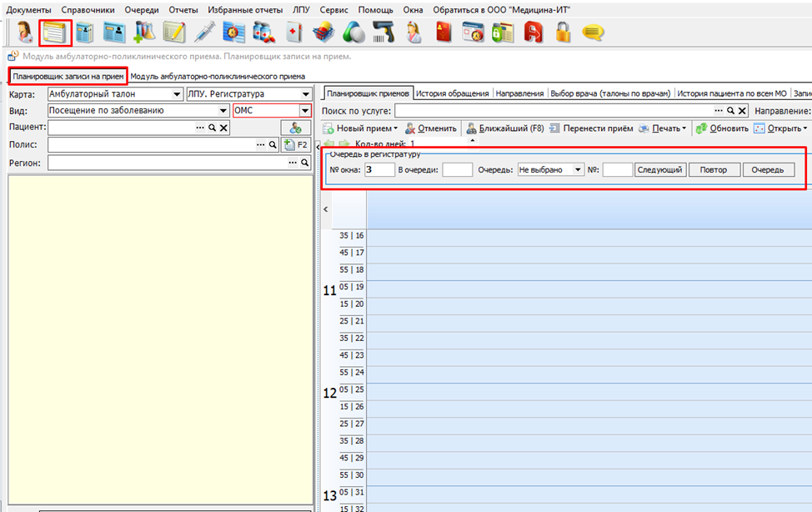The image size is (812, 512).
Task: Click the add patient icon button
Action: (295, 128)
